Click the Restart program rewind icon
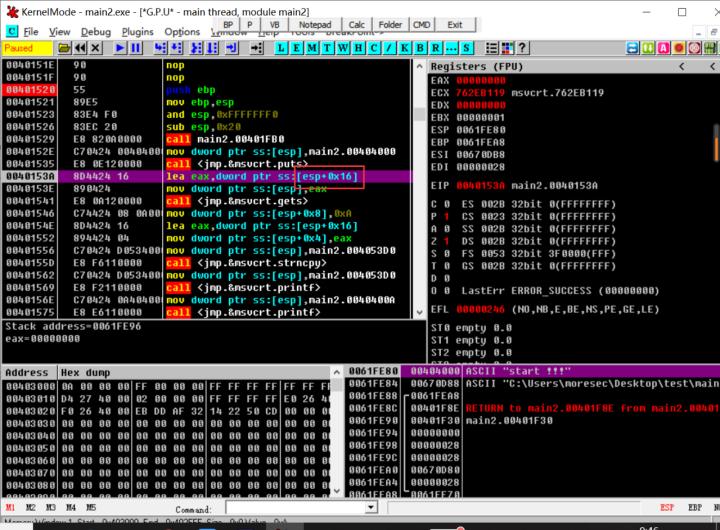This screenshot has width=720, height=530. [x=81, y=48]
